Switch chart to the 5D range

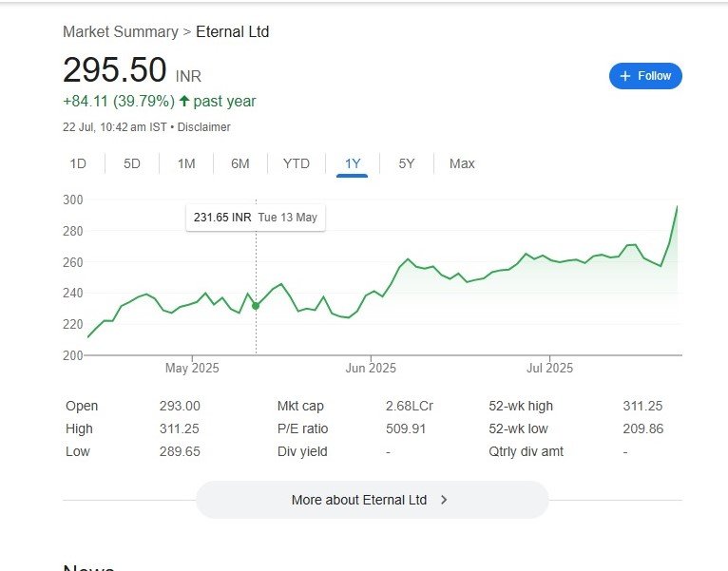click(x=132, y=163)
